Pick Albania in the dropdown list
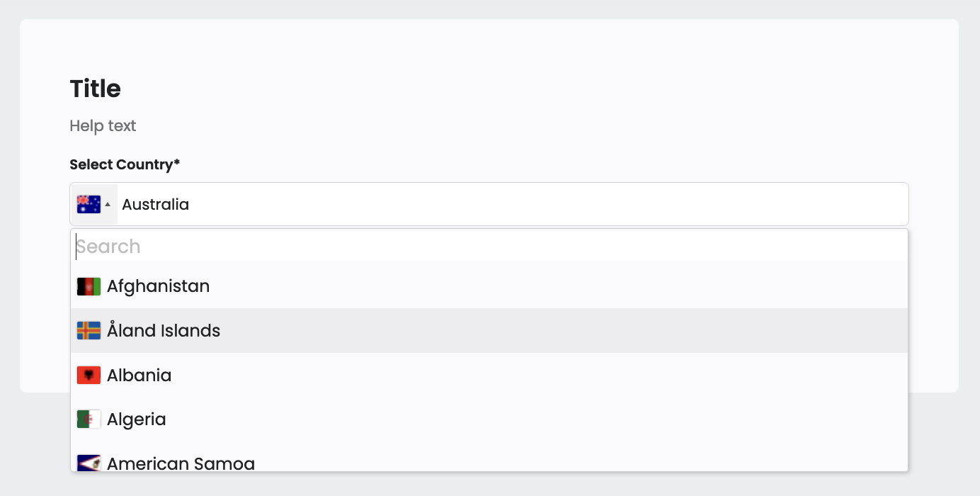Screen dimensions: 980x496 pos(139,376)
